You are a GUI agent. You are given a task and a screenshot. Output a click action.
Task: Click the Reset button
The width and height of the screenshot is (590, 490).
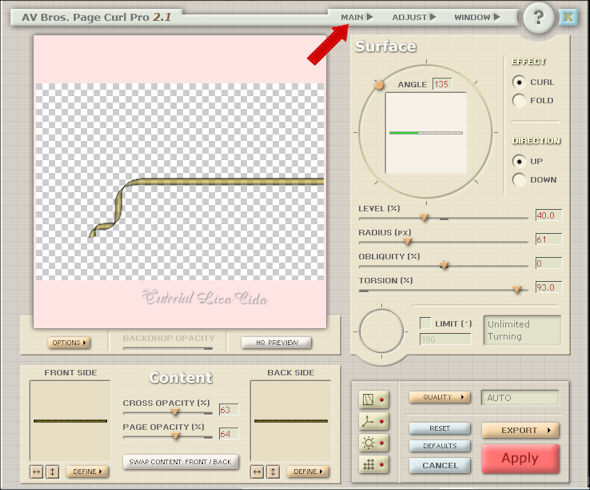pos(439,429)
